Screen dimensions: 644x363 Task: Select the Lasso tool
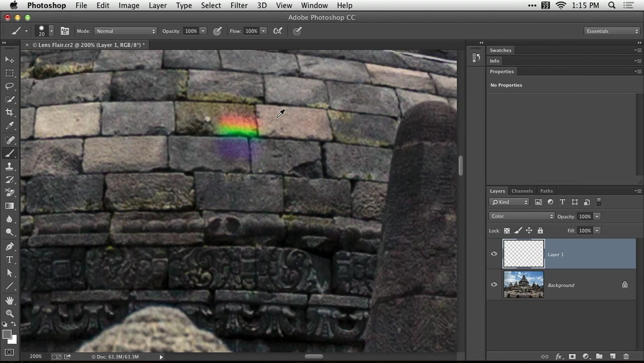[x=10, y=86]
